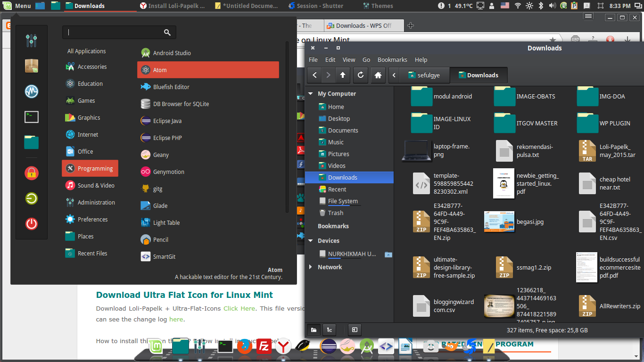Launch FileZilla from the taskbar
Viewport: 644px width, 362px height.
tap(264, 347)
